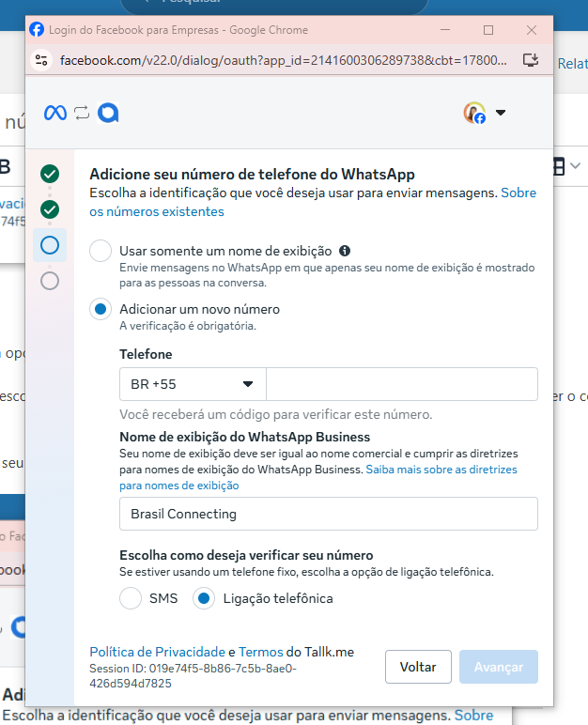The height and width of the screenshot is (725, 588).
Task: Click the 'Telefone' label
Action: pos(146,354)
